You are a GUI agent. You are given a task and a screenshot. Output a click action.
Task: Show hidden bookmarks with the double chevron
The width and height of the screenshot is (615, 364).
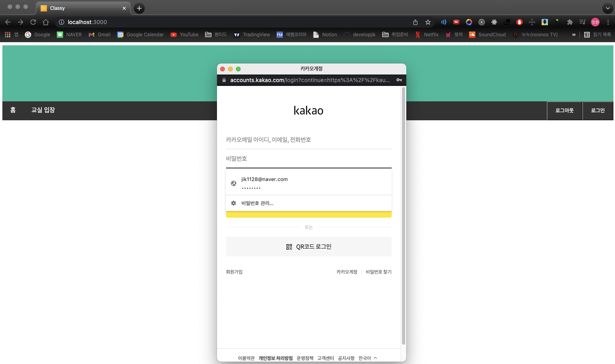[x=574, y=35]
